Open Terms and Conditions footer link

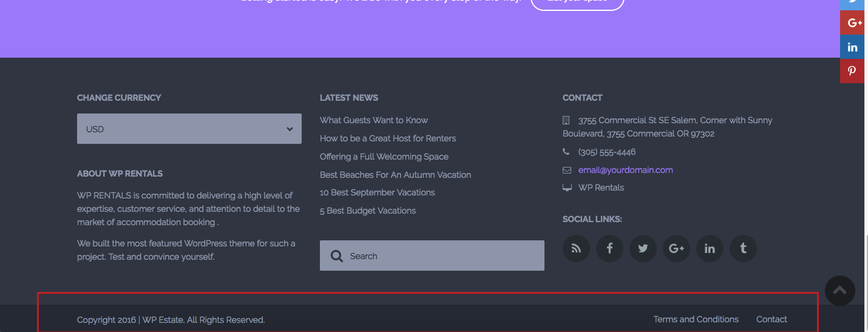pos(696,319)
